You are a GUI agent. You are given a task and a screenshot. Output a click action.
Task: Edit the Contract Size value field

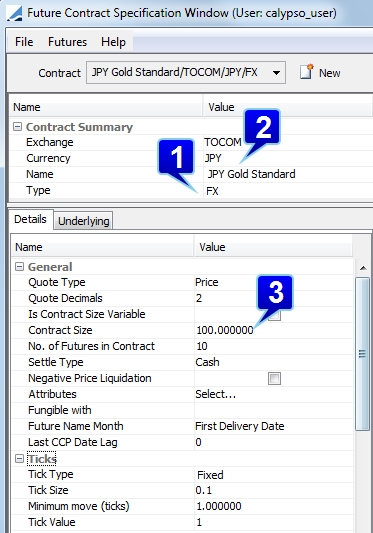click(x=273, y=330)
